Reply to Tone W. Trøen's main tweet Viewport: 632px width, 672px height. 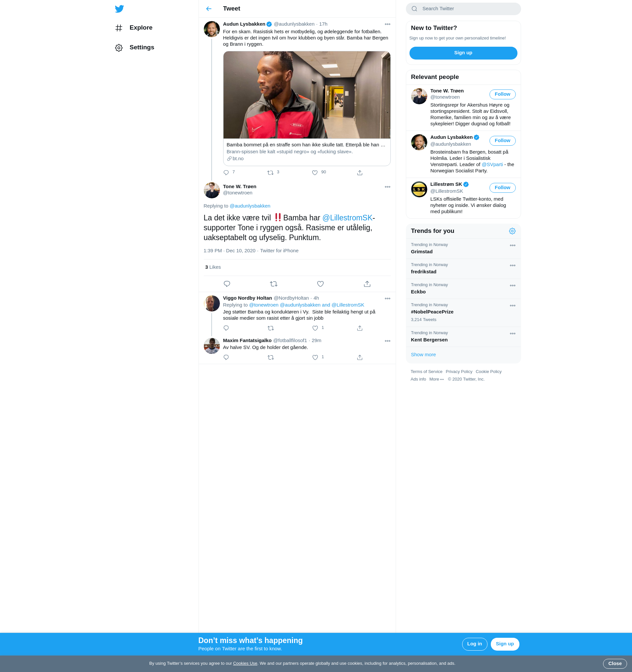point(227,284)
